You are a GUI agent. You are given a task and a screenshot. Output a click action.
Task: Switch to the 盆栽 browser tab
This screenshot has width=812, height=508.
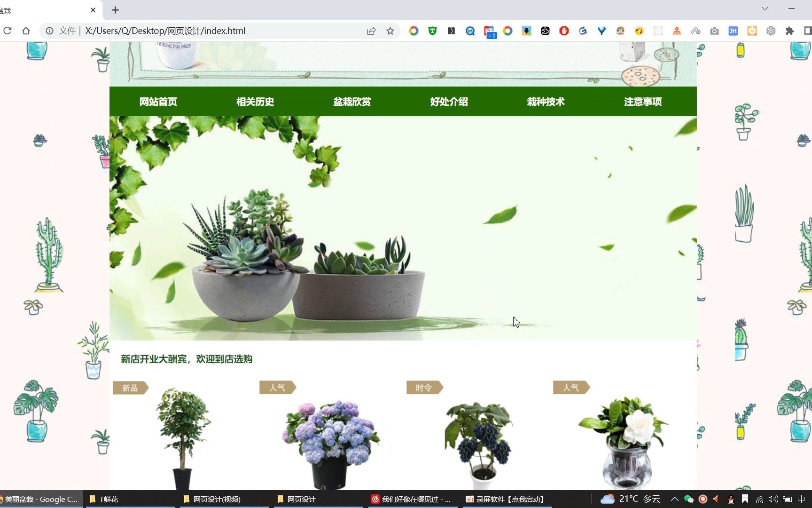(x=42, y=10)
